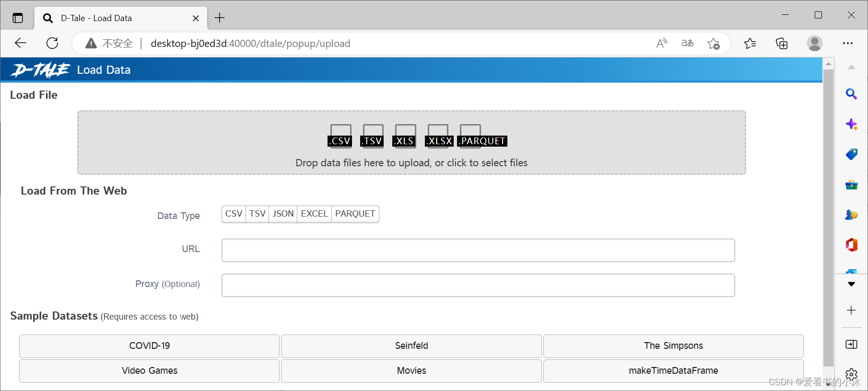Click the file drop zone to select files
868x391 pixels.
point(411,143)
